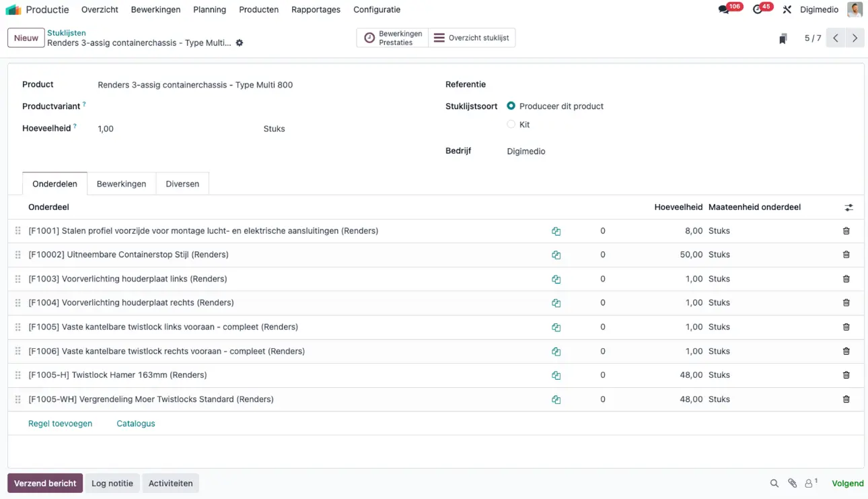Open column settings icon in table header
Viewport: 868px width, 499px height.
tap(849, 207)
